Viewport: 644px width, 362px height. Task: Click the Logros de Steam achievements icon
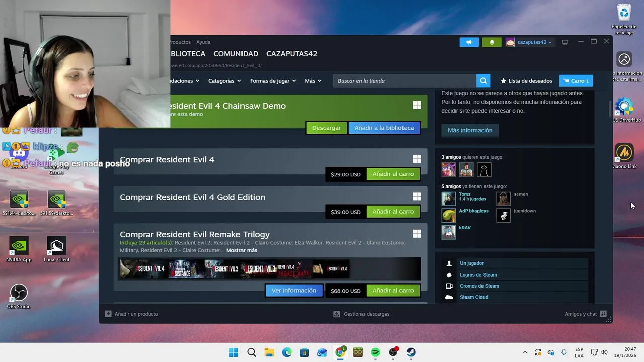pos(449,275)
